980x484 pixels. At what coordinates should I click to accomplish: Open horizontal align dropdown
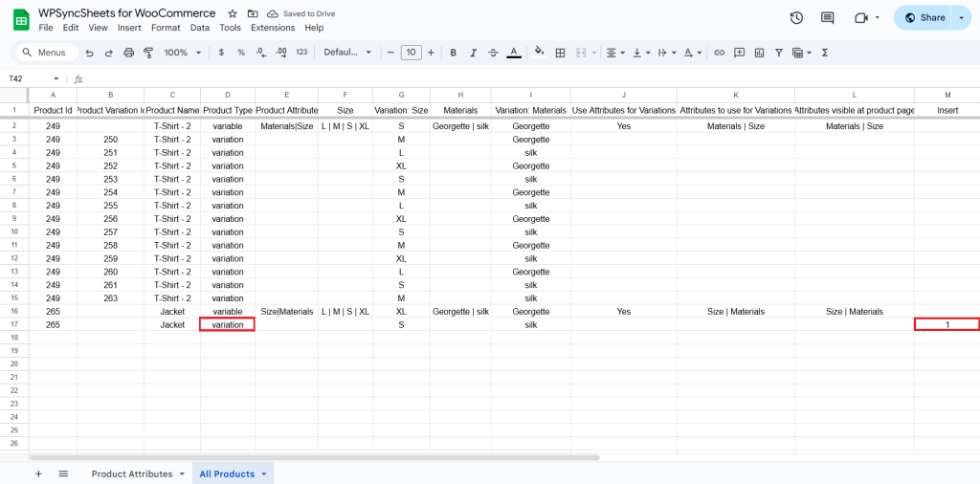pos(616,53)
